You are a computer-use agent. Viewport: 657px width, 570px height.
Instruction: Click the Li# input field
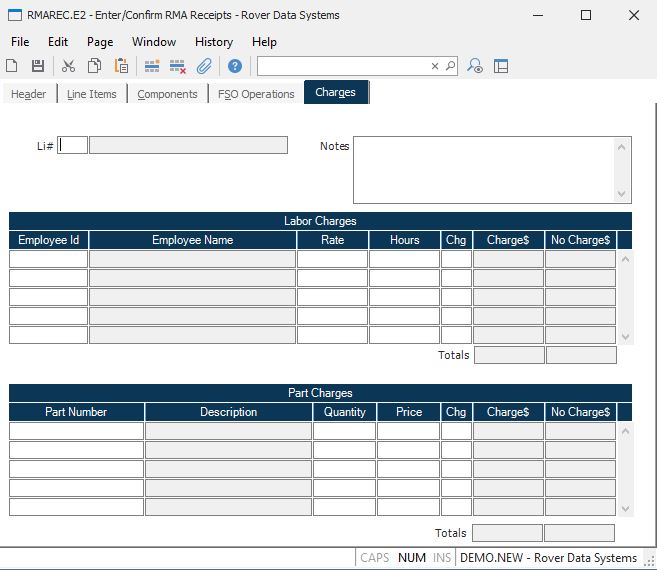(x=73, y=145)
